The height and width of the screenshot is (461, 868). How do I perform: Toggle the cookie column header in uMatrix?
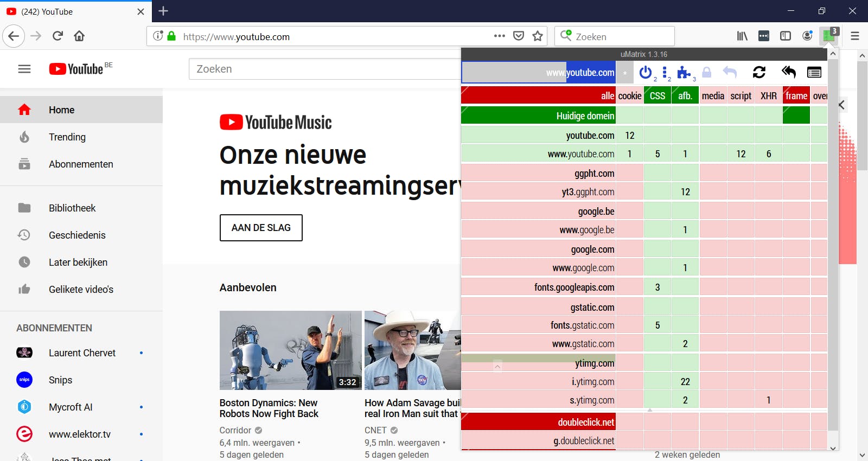pyautogui.click(x=630, y=95)
